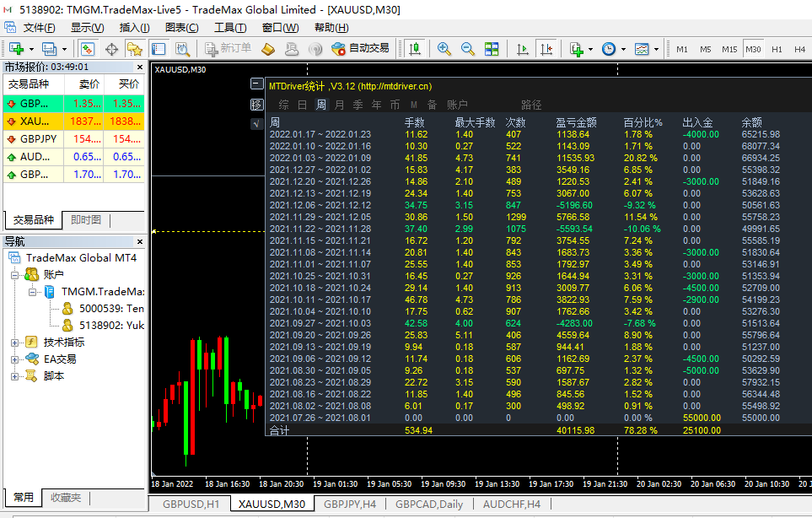Collapse the 账户 tree node
The height and width of the screenshot is (518, 812).
15,274
